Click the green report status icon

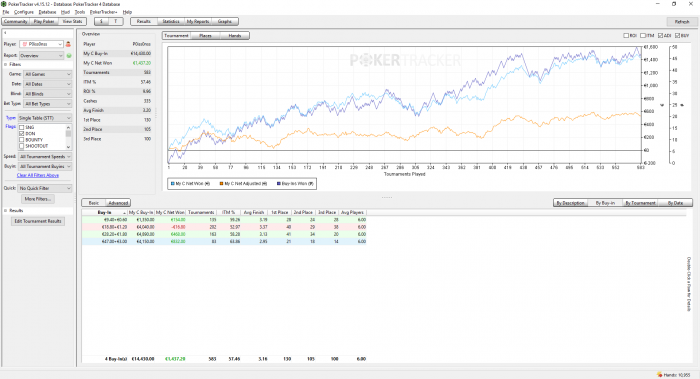[69, 56]
